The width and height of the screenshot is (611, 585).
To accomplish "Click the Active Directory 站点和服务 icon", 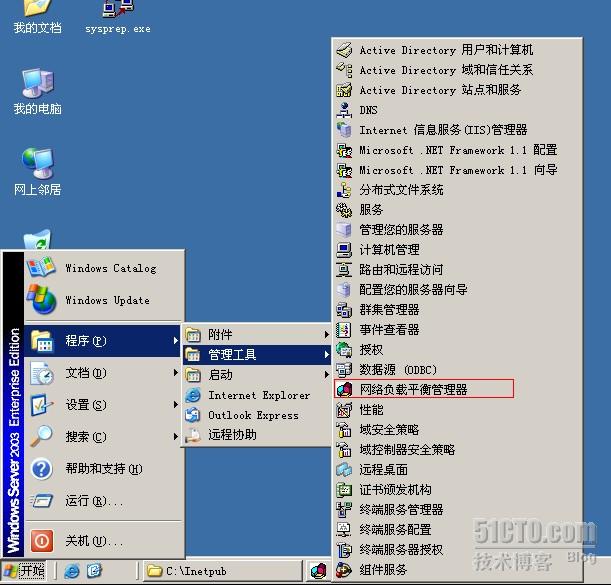I will [x=344, y=90].
